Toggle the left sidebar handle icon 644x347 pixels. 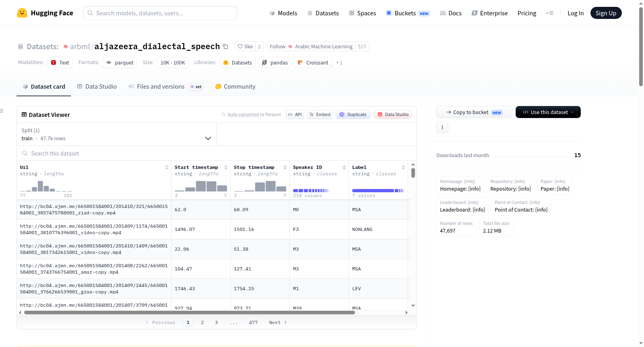(2, 111)
